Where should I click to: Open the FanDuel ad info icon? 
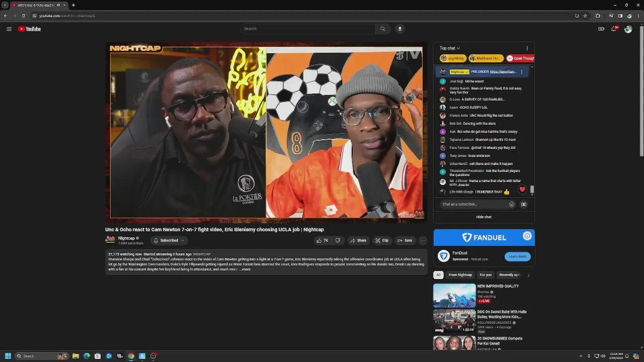[x=527, y=236]
